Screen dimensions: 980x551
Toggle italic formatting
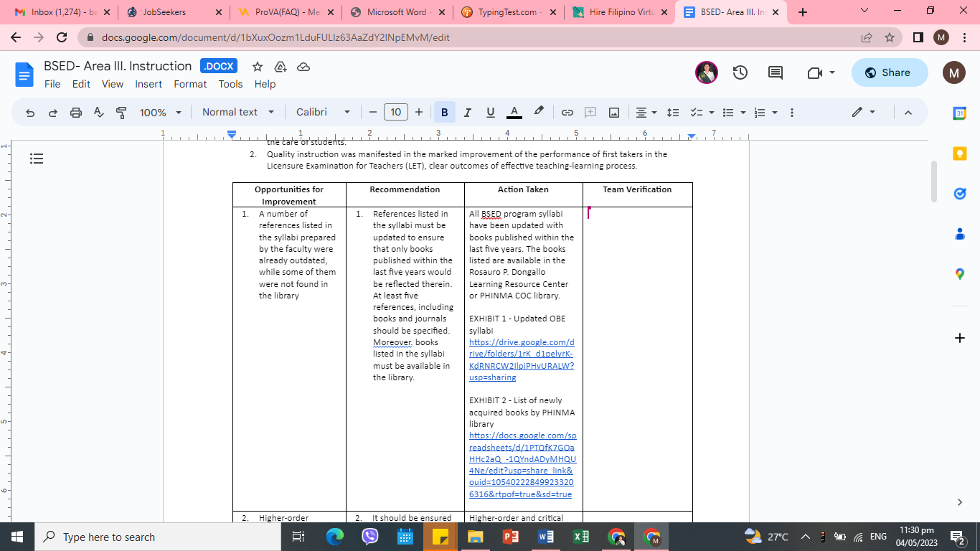pyautogui.click(x=468, y=113)
